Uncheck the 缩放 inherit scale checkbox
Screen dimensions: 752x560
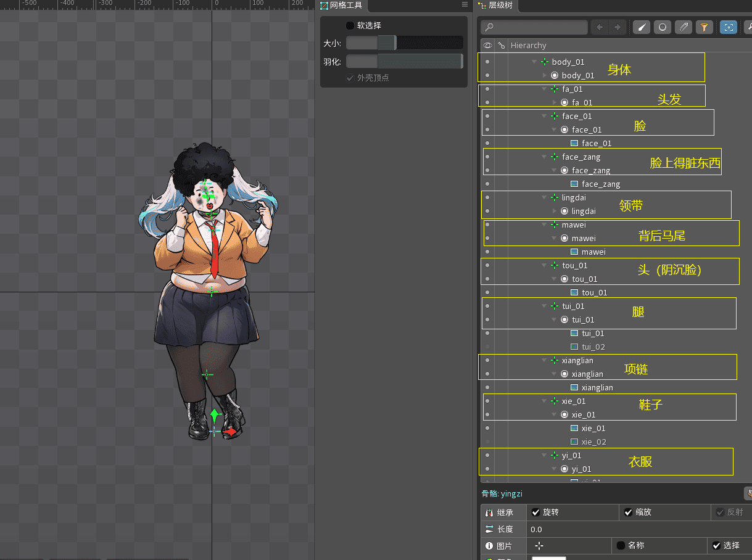(x=628, y=513)
